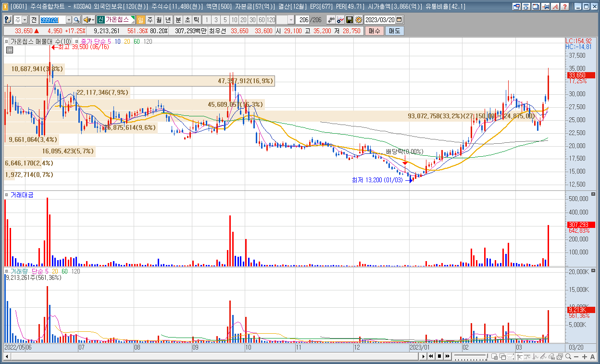This screenshot has height=364, width=600.
Task: Click the window-to-top arrow icon in title bar
Action: tap(526, 7)
